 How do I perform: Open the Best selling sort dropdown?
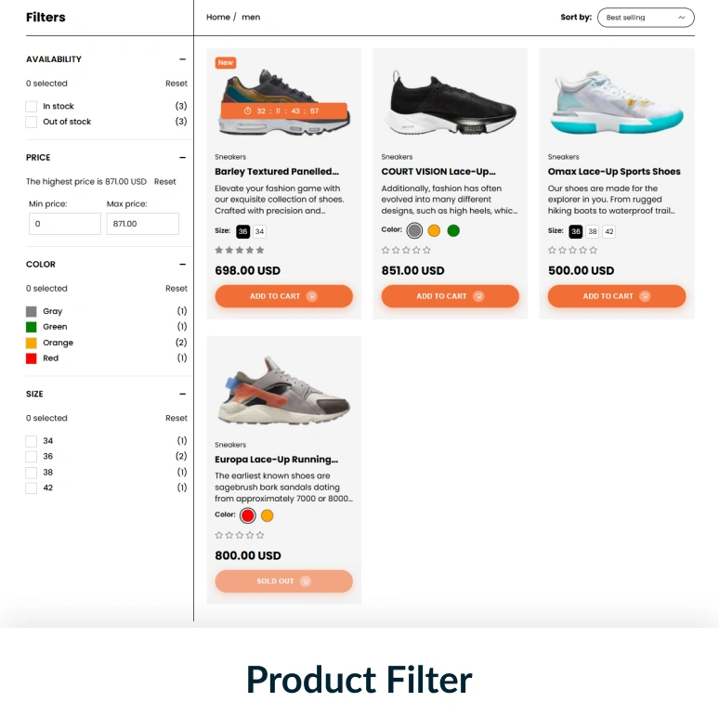(x=646, y=18)
